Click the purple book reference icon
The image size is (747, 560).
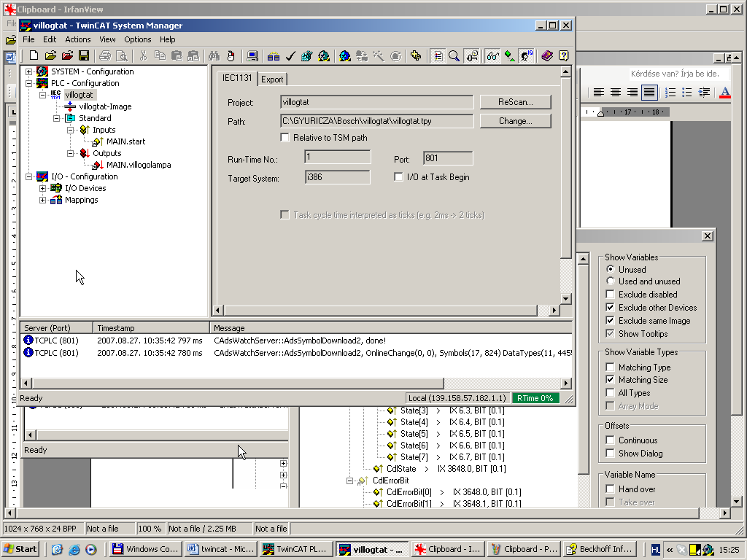pyautogui.click(x=547, y=56)
